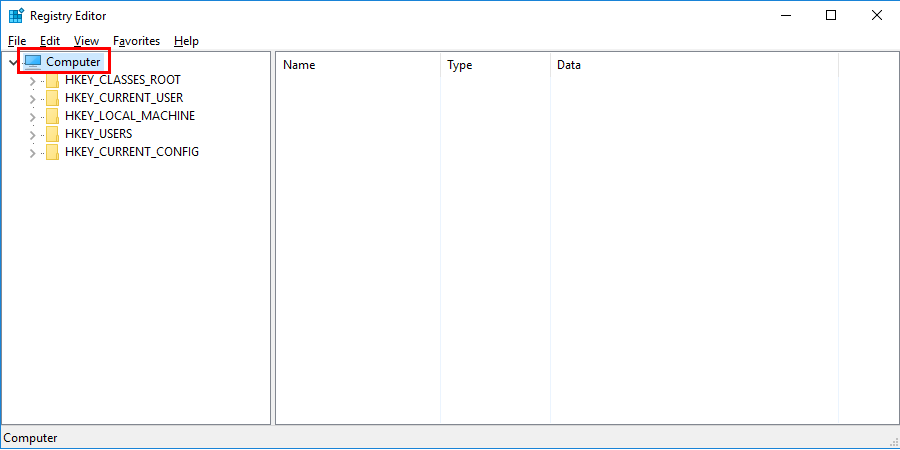Click the Computer path in status bar
Screen dimensions: 900x450
pos(30,438)
